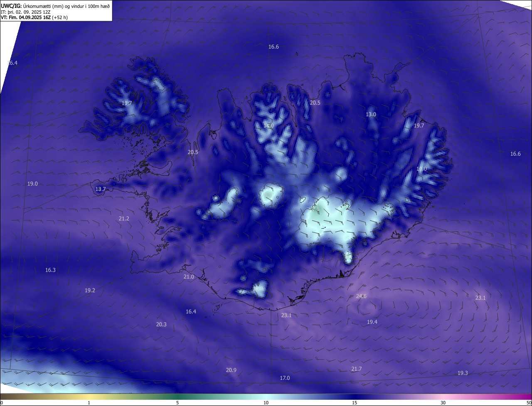532x406 pixels.
Task: Click the 19.0 value west of Iceland
Action: pos(32,184)
